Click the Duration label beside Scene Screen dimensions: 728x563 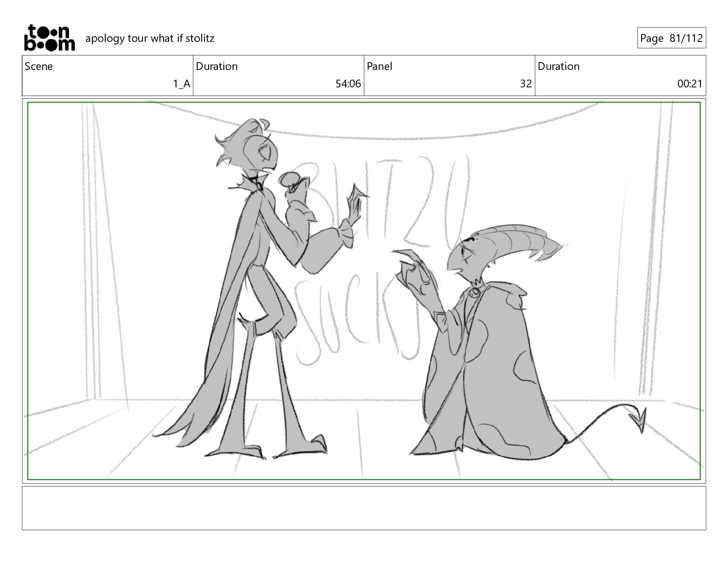pos(217,66)
